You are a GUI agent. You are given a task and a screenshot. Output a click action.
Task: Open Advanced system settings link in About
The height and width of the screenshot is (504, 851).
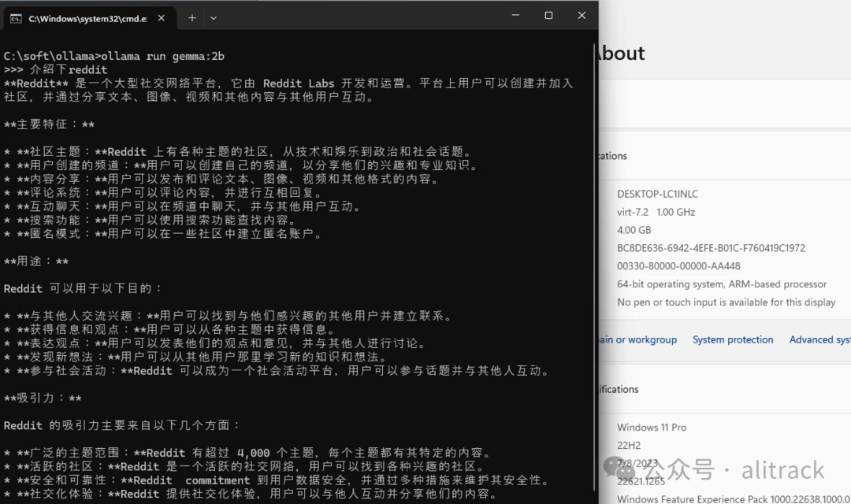click(820, 339)
